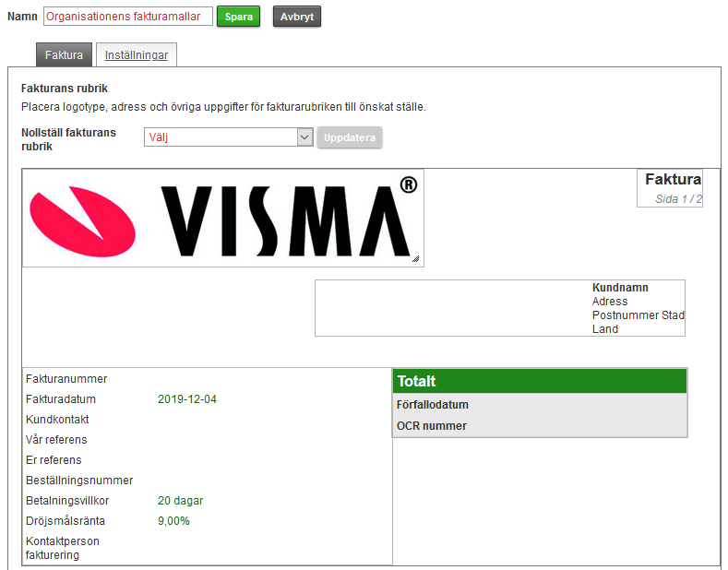Open the Välj dropdown for resetting header

click(229, 137)
